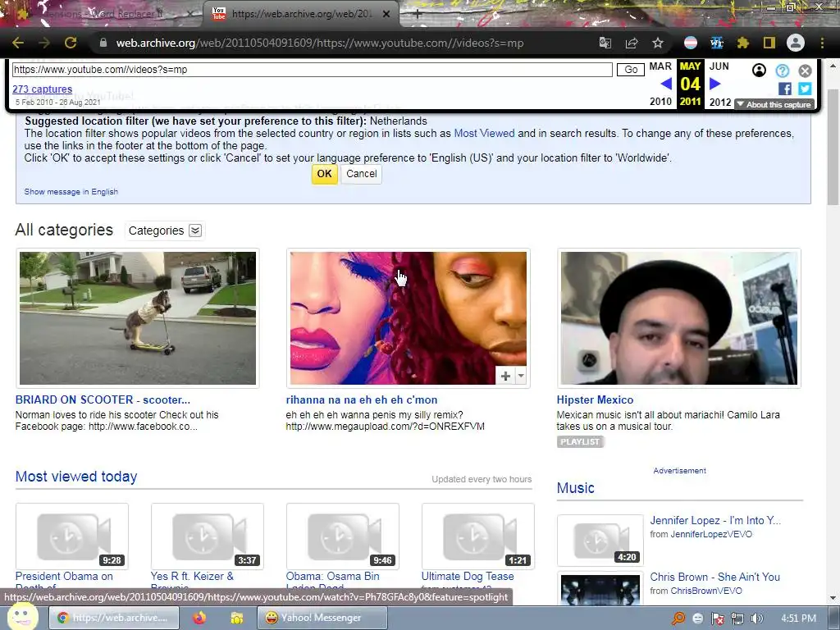Image resolution: width=840 pixels, height=630 pixels.
Task: Open a new browser tab
Action: (x=418, y=14)
